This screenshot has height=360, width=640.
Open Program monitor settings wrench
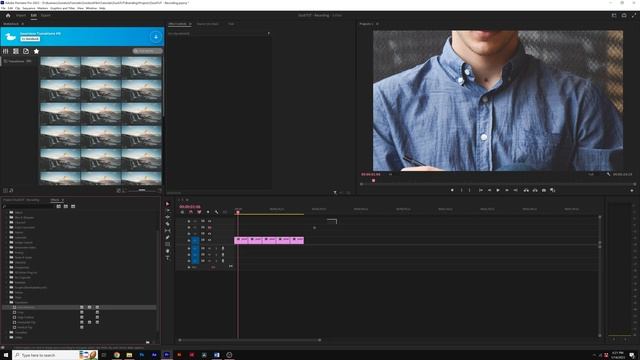(608, 174)
